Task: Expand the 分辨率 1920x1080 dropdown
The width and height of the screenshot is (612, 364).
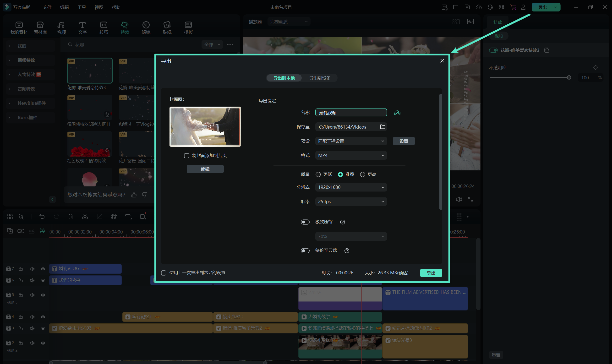Action: (351, 187)
